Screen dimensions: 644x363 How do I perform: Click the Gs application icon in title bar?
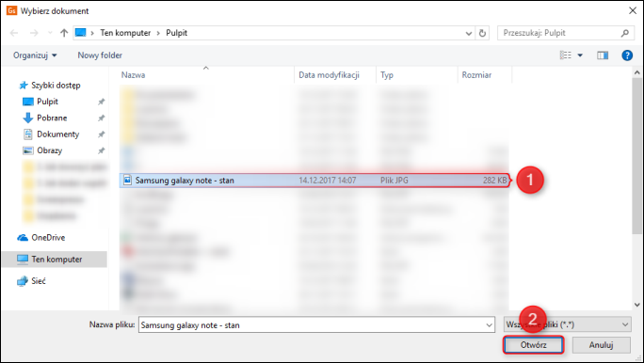[11, 10]
